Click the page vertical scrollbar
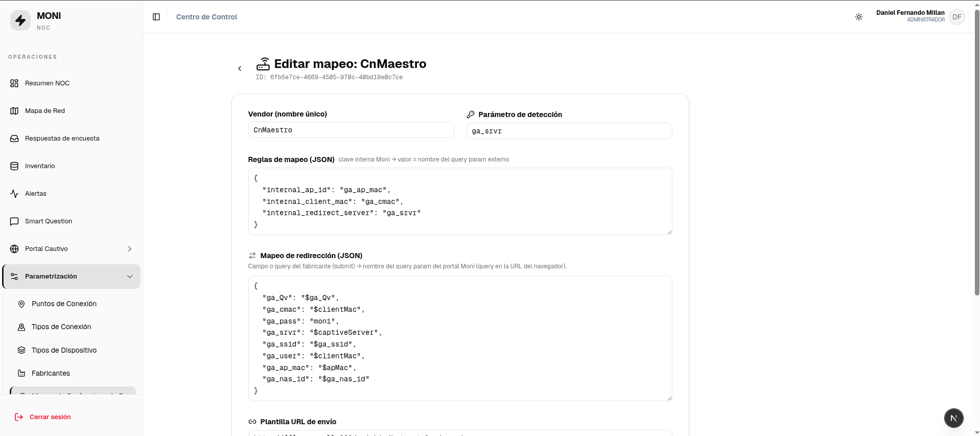The height and width of the screenshot is (436, 980). pyautogui.click(x=977, y=153)
